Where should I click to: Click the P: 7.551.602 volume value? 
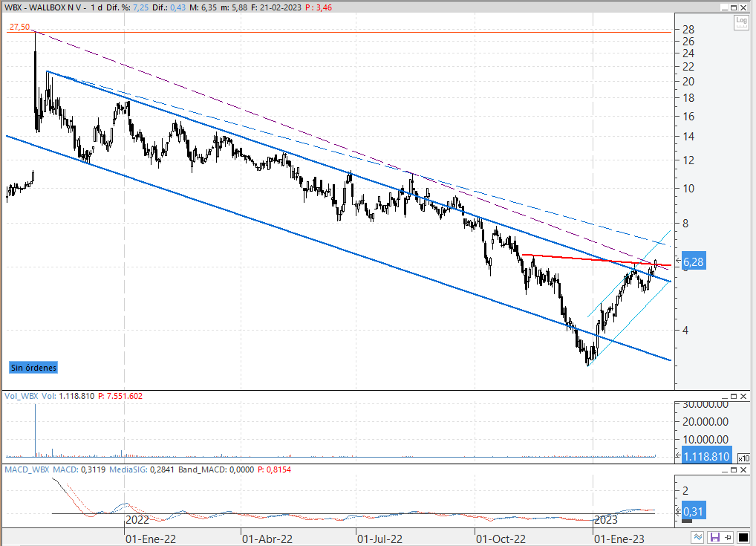(x=120, y=396)
